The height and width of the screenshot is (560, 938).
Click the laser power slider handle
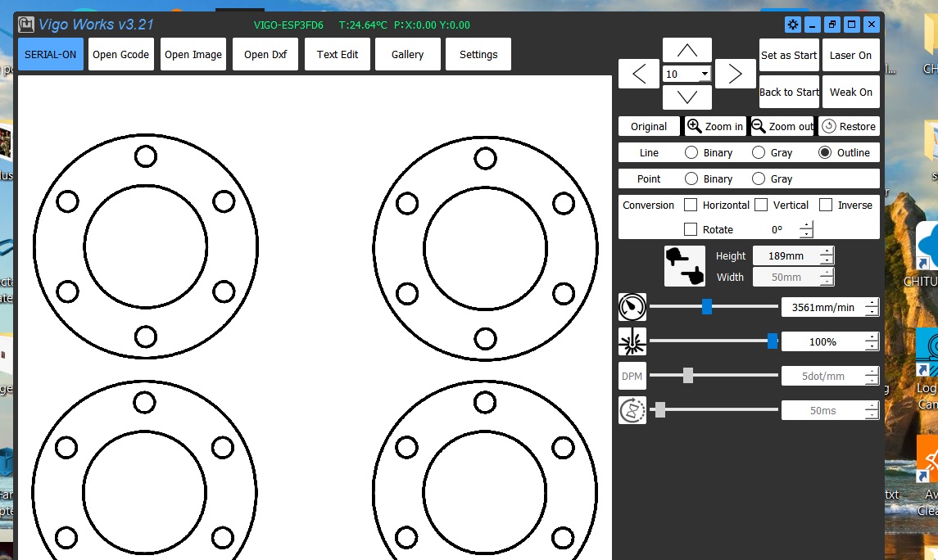click(773, 341)
